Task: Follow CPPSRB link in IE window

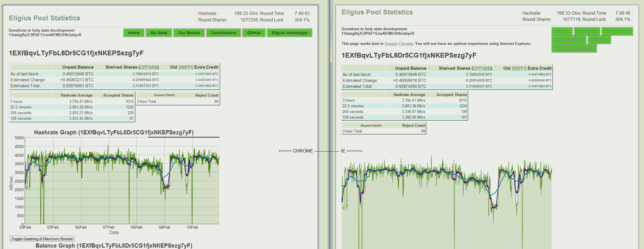Action: click(482, 68)
